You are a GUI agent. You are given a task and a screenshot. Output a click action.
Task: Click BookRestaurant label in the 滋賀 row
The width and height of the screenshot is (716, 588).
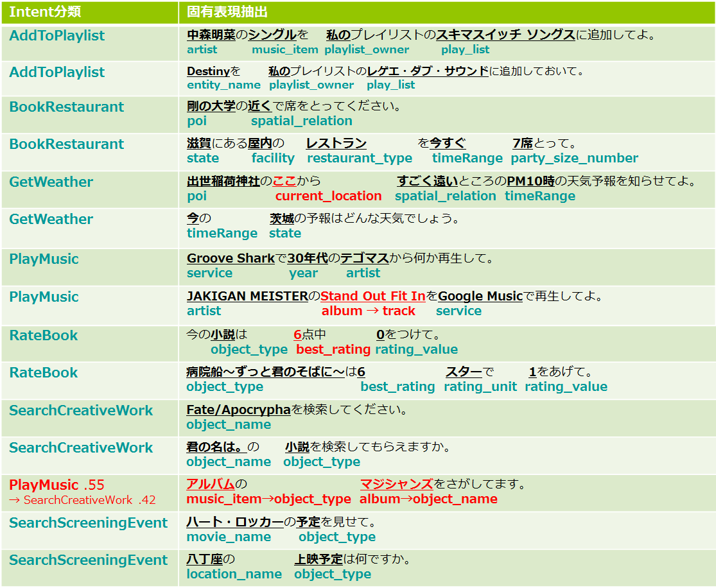(x=66, y=144)
